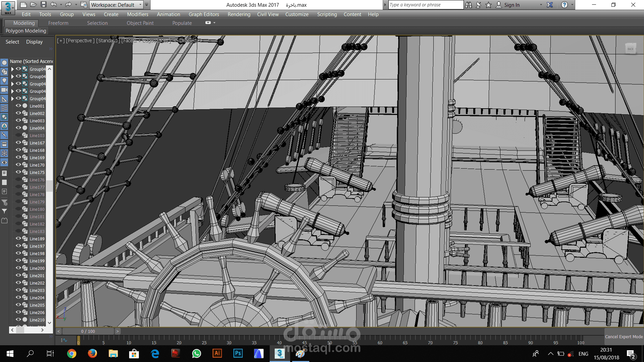The height and width of the screenshot is (362, 644).
Task: Toggle Display Cameras filter icon
Action: [4, 90]
